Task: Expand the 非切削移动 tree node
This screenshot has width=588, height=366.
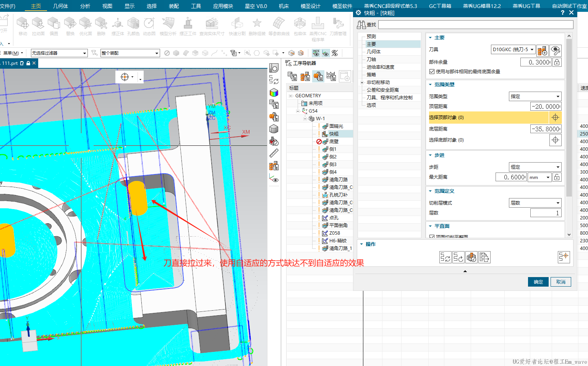Action: (362, 82)
